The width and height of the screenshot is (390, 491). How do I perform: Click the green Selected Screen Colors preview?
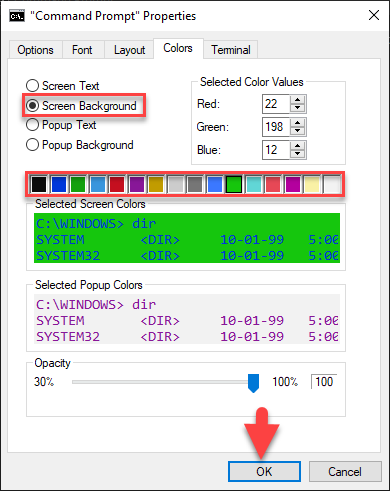coord(187,238)
